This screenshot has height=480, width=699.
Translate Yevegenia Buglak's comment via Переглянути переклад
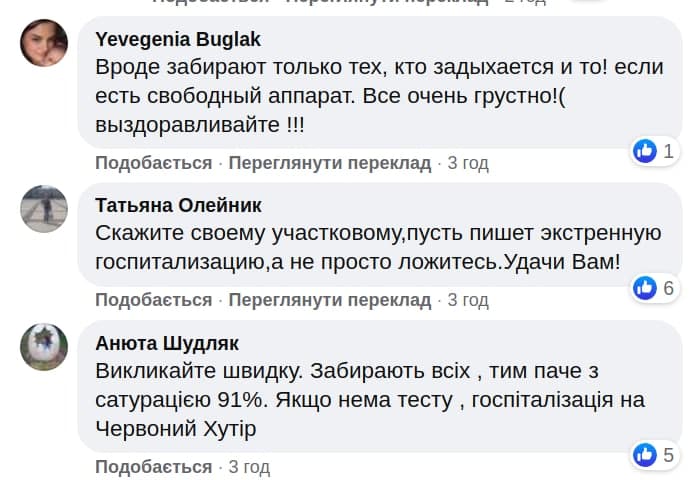(330, 163)
